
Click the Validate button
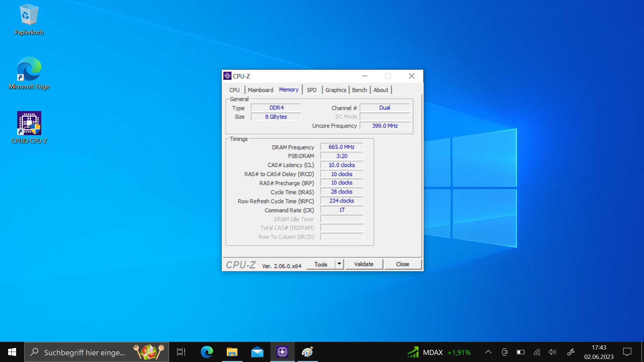[364, 264]
